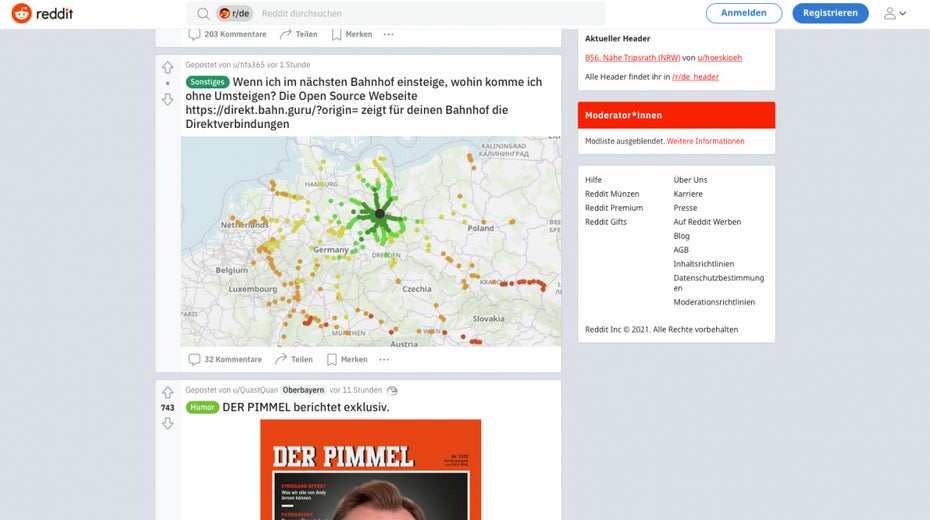This screenshot has height=520, width=930.
Task: Click 'Weitere Informationen' under Moderator*innen
Action: (x=705, y=141)
